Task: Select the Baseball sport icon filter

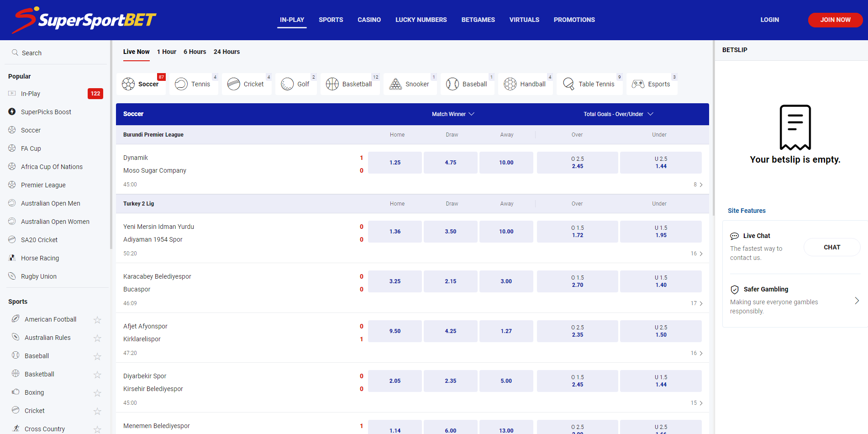Action: [468, 84]
